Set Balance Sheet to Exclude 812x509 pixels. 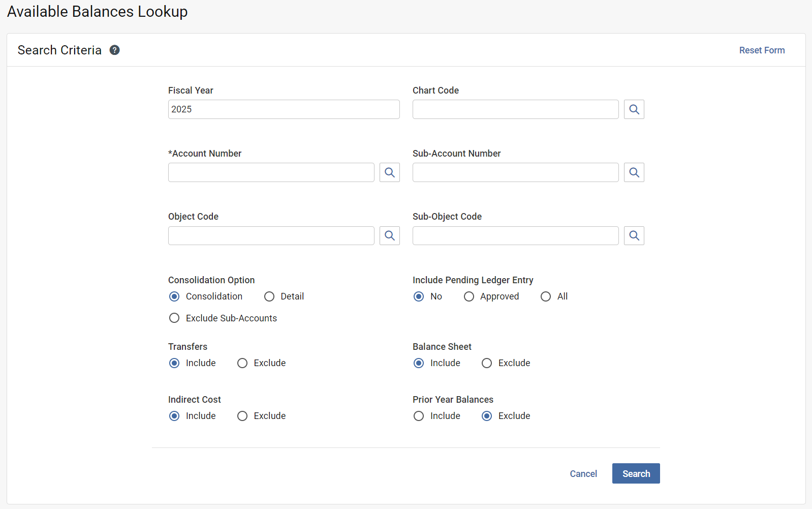(487, 363)
